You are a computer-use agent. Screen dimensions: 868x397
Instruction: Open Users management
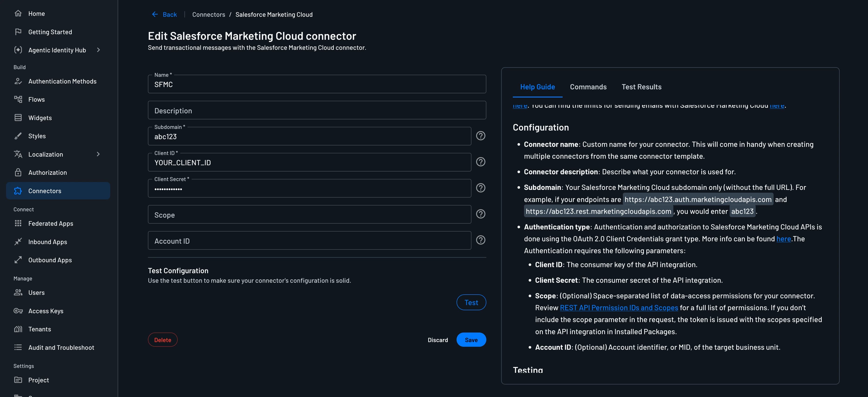(x=36, y=293)
